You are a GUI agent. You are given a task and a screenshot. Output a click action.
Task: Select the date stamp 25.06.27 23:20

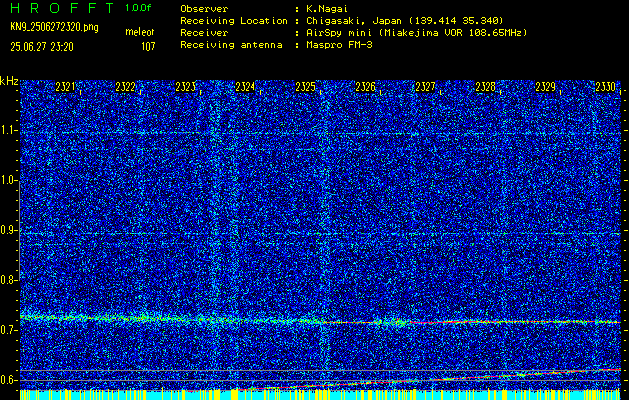coord(42,47)
